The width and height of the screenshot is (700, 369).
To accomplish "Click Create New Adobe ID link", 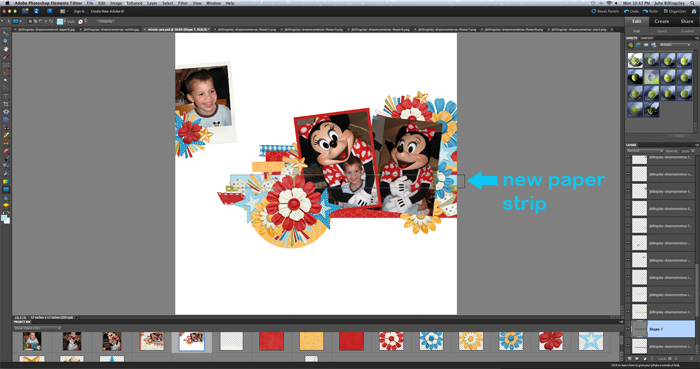I will 107,11.
